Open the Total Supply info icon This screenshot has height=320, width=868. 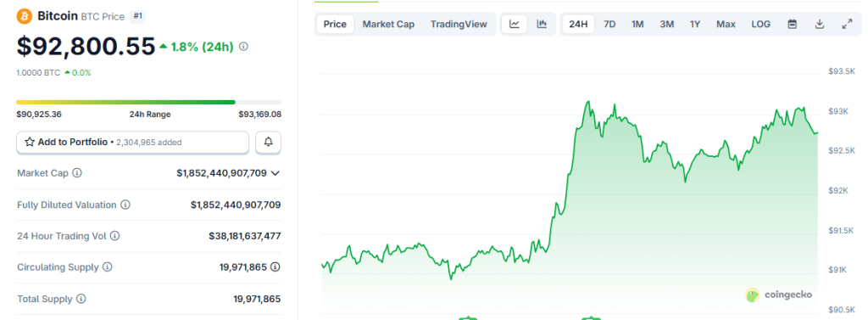tap(81, 299)
